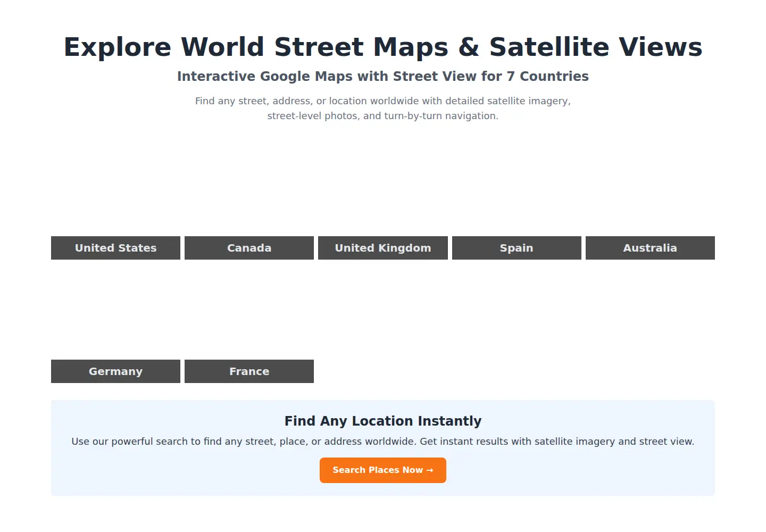The width and height of the screenshot is (766, 532).
Task: Click the Search Places Now button
Action: coord(383,470)
